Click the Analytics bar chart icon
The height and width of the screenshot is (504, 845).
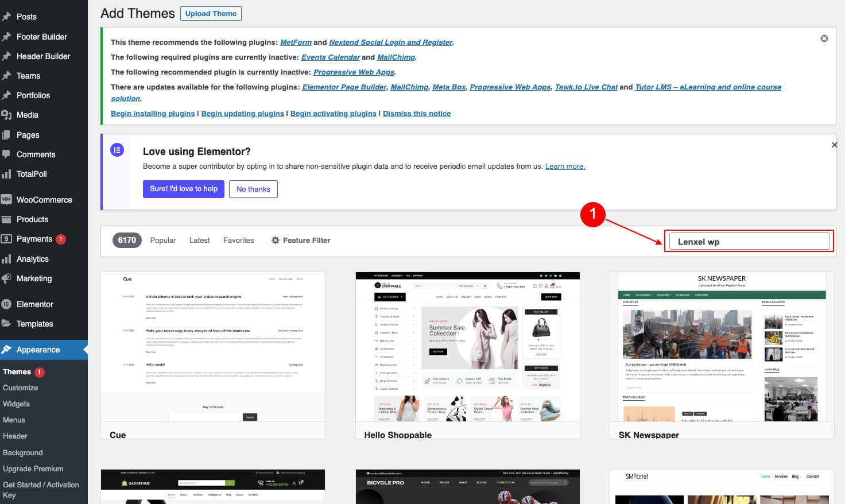[x=6, y=259]
